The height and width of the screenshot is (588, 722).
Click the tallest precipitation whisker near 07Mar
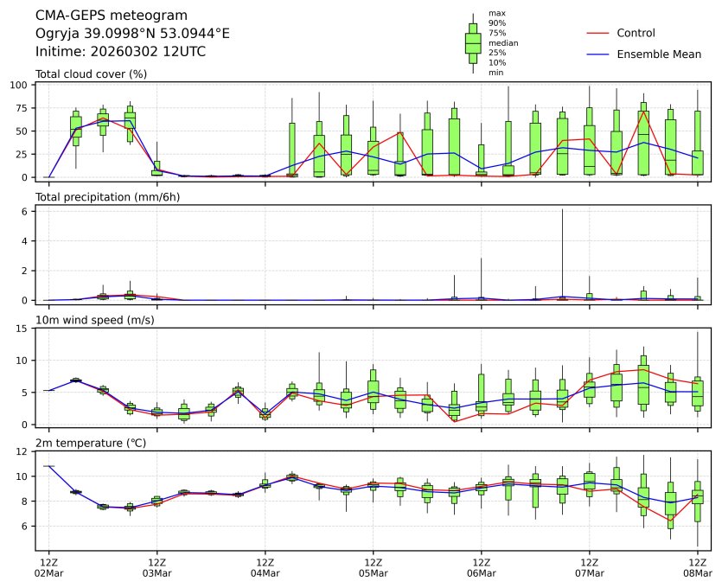tap(562, 251)
